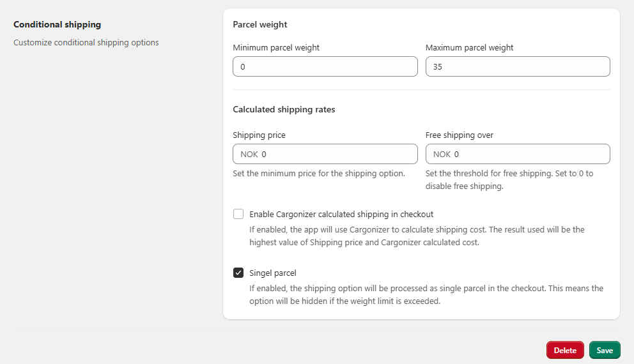Click the 'Calculated shipping rates' heading
The width and height of the screenshot is (634, 364).
[284, 109]
